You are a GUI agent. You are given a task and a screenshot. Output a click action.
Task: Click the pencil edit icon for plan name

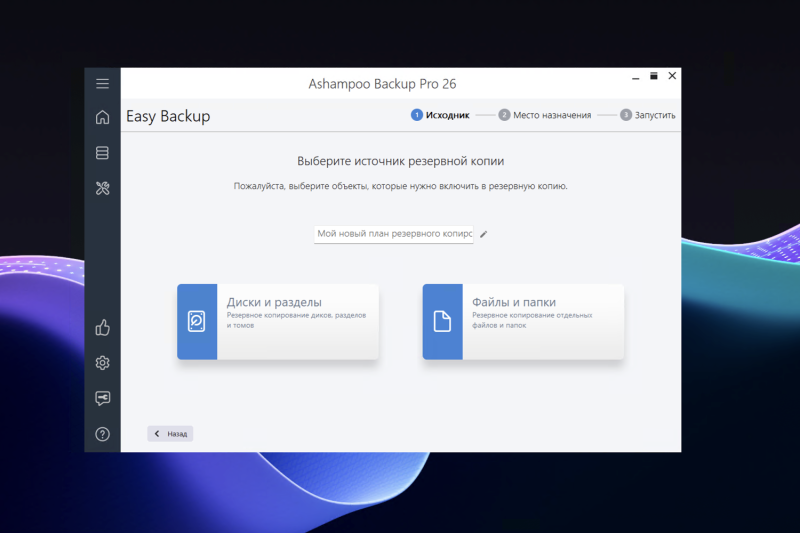484,234
